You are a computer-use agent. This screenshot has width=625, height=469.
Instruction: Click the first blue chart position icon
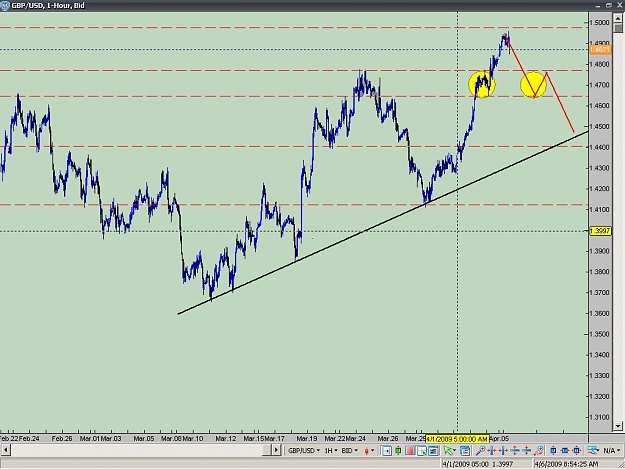[x=553, y=451]
